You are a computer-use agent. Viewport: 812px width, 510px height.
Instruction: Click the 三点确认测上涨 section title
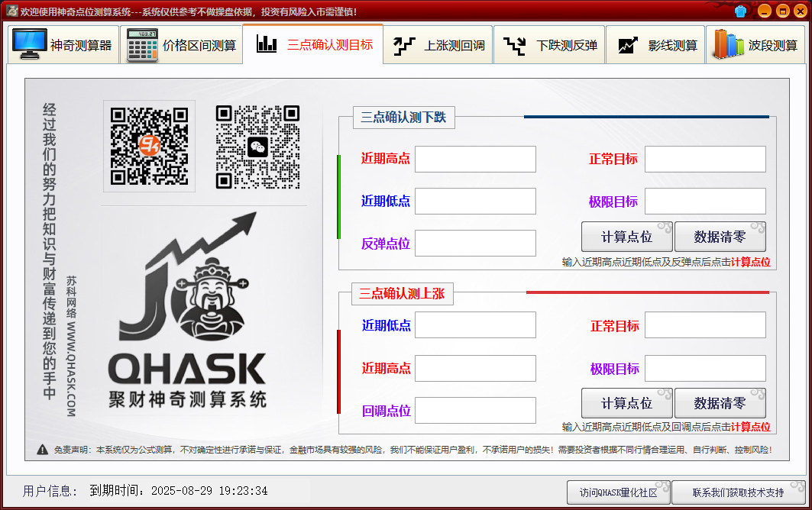(402, 294)
